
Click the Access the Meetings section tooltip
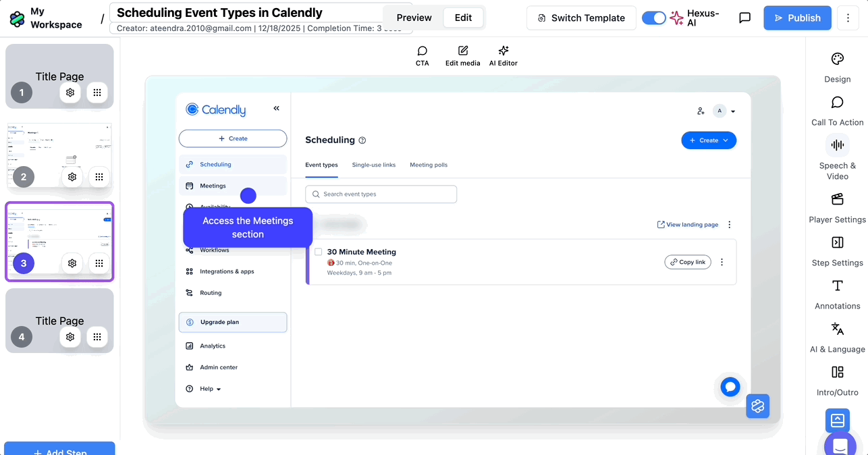click(248, 228)
